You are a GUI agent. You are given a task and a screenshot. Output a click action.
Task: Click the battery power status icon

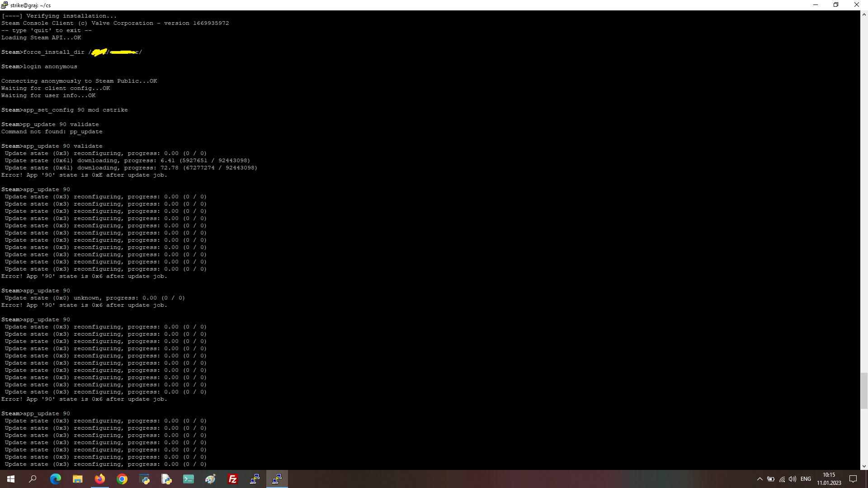(771, 479)
